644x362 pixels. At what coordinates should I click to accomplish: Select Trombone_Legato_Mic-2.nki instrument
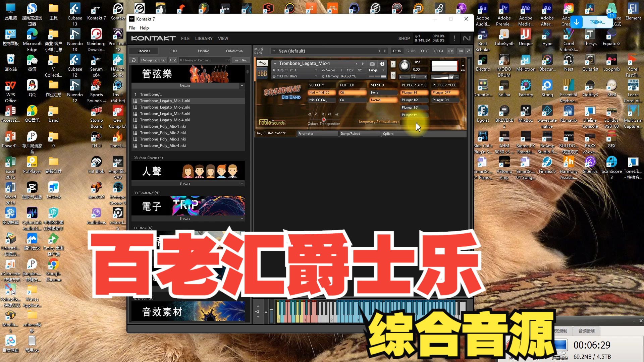tap(165, 107)
